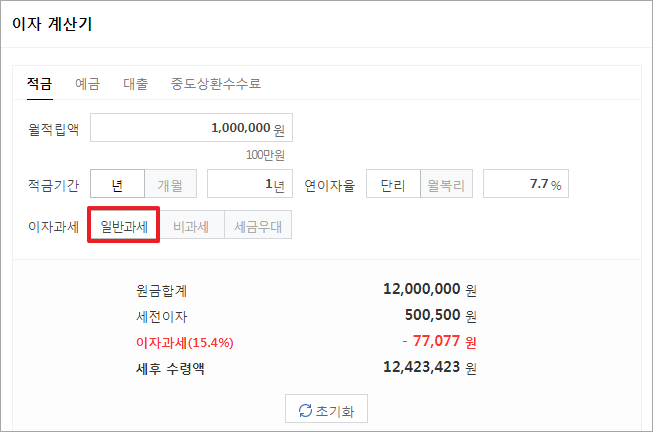Screen dimensions: 653x432
Task: Click the 초기화 reset button
Action: coord(326,409)
